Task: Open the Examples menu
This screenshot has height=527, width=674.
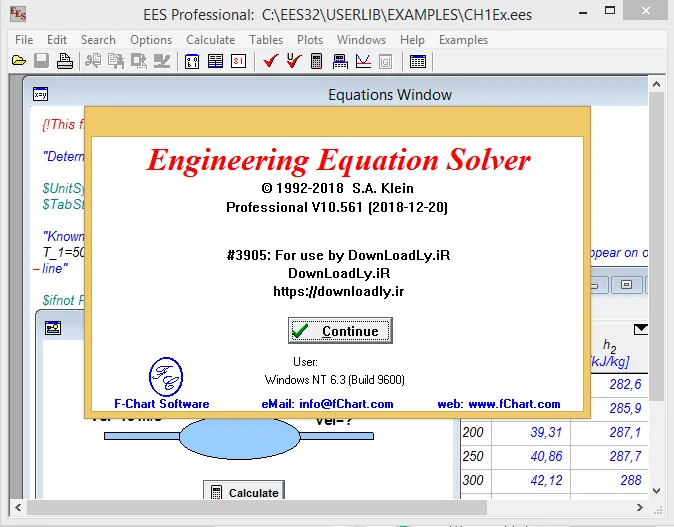Action: click(x=463, y=40)
